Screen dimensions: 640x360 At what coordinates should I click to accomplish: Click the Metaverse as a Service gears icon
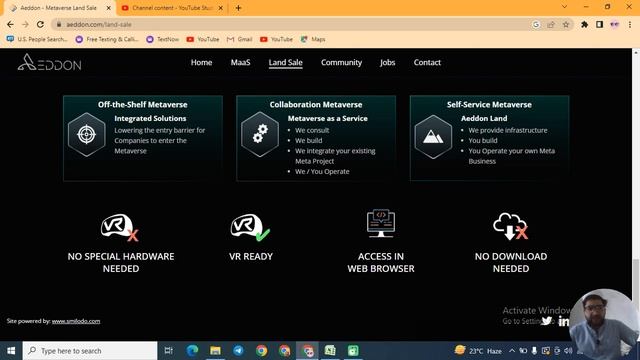coord(260,135)
